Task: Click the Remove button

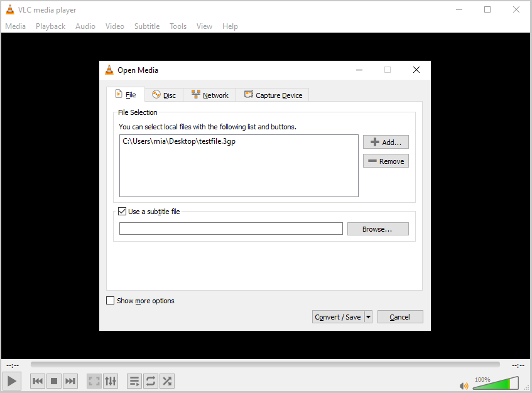Action: coord(386,161)
